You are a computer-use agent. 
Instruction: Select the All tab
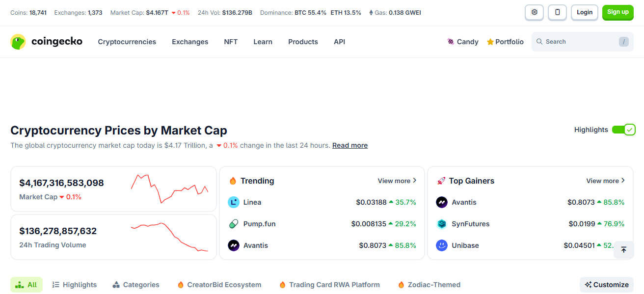coord(27,285)
